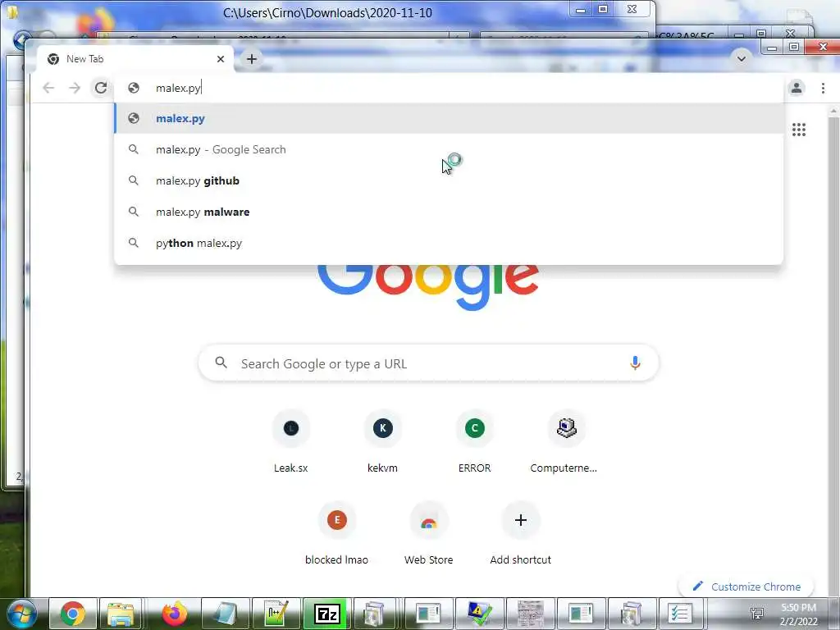Open the Chrome three-dot menu
The height and width of the screenshot is (630, 840).
point(823,87)
